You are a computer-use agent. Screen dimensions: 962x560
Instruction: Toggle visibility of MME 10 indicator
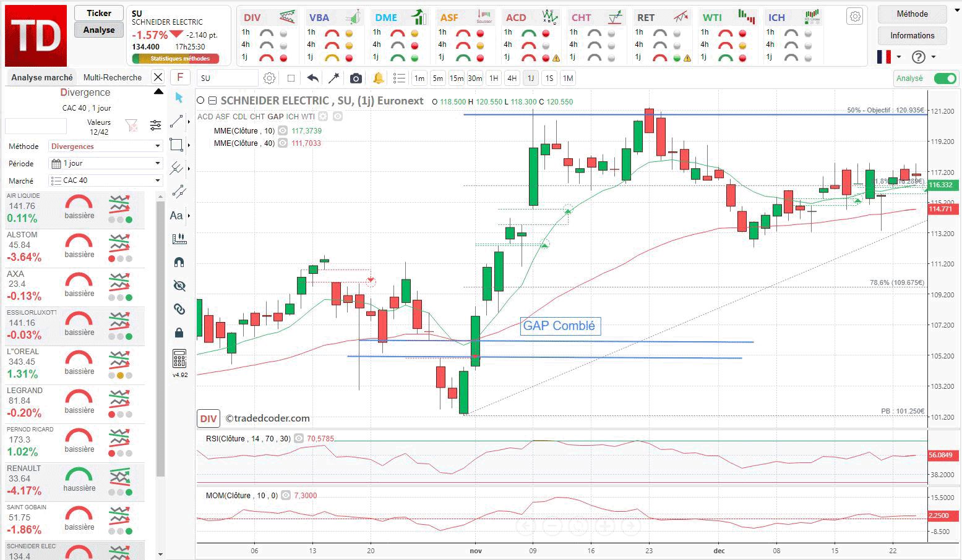pos(283,131)
